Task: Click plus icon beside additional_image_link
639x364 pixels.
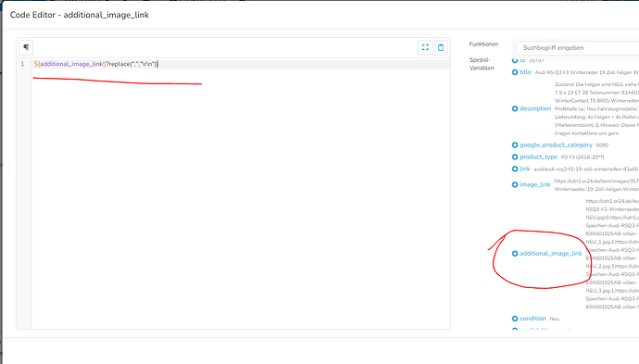Action: 515,254
